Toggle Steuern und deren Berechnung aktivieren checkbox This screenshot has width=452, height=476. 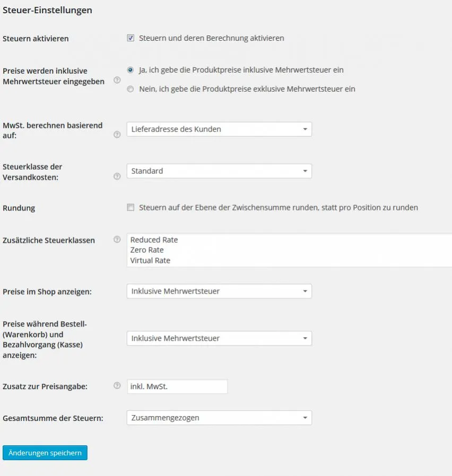(131, 38)
